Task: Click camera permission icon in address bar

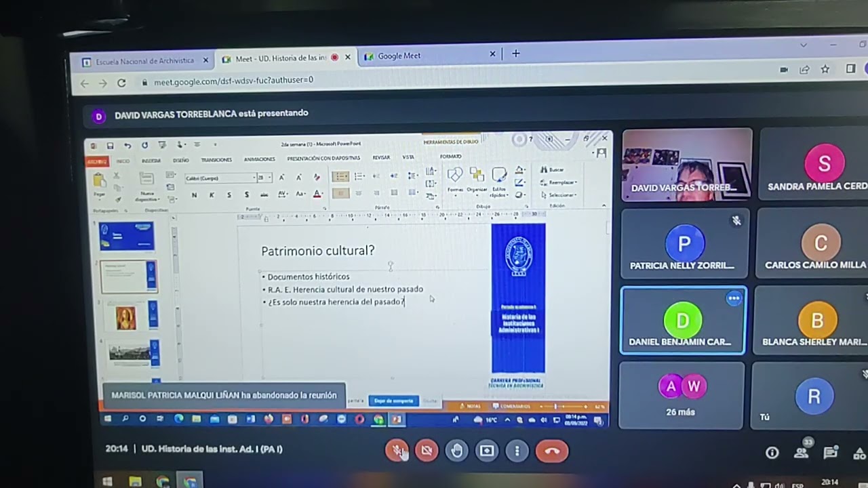Action: 784,69
